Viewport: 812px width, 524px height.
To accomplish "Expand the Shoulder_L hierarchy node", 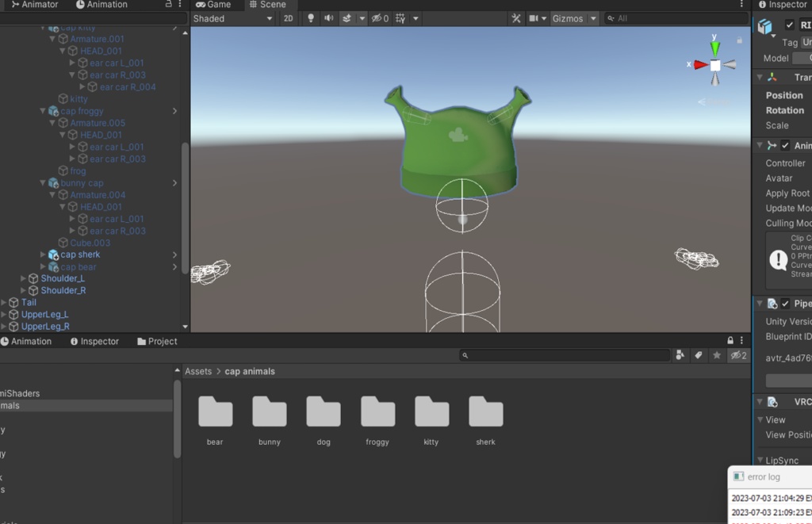I will (23, 278).
